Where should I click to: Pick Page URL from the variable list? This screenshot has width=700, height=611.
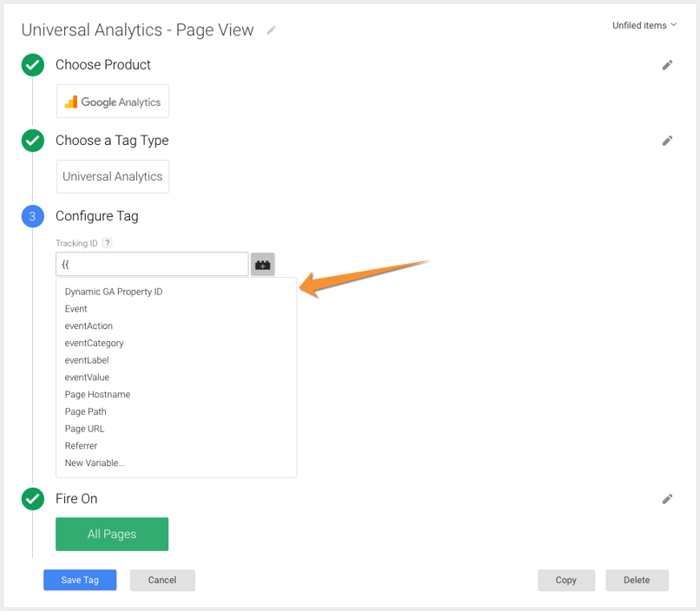pyautogui.click(x=84, y=429)
